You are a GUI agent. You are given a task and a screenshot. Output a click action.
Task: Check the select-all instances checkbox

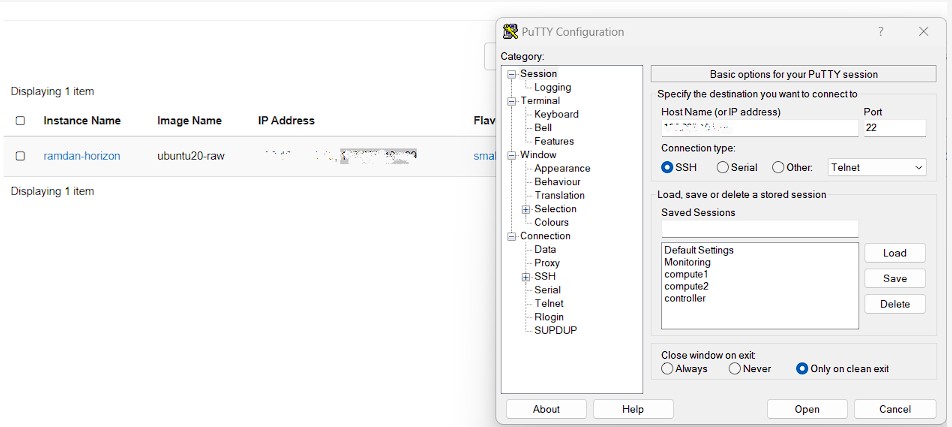click(20, 120)
